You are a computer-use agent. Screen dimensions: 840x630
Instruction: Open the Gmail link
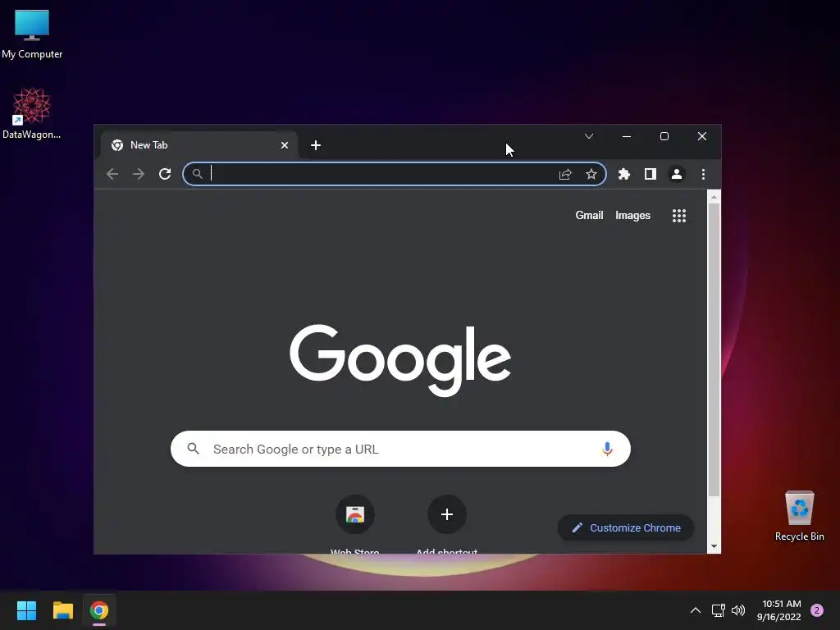coord(589,216)
